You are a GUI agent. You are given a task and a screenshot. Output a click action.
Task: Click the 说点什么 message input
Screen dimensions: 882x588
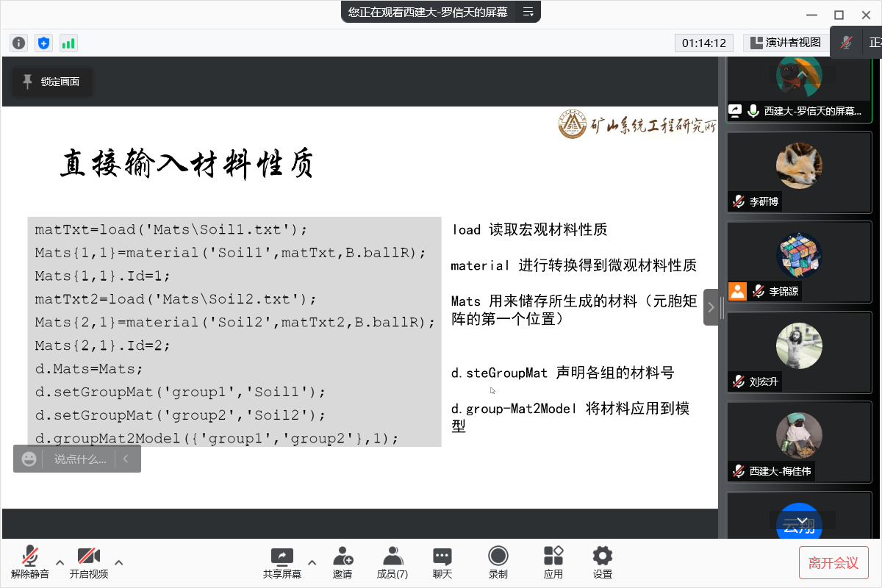pyautogui.click(x=79, y=459)
